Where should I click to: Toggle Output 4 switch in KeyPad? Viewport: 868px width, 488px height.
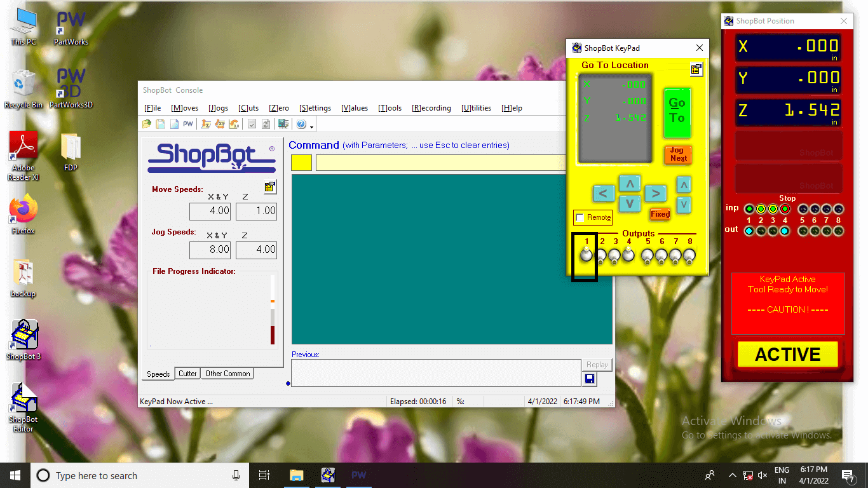tap(628, 255)
